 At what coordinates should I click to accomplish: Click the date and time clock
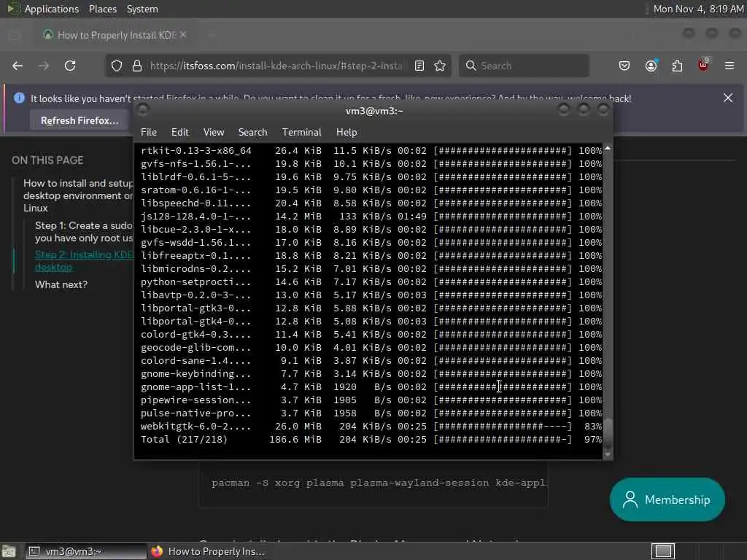tap(698, 9)
